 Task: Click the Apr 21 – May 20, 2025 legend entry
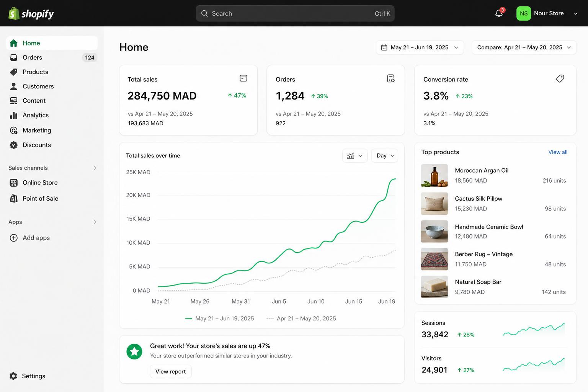301,318
